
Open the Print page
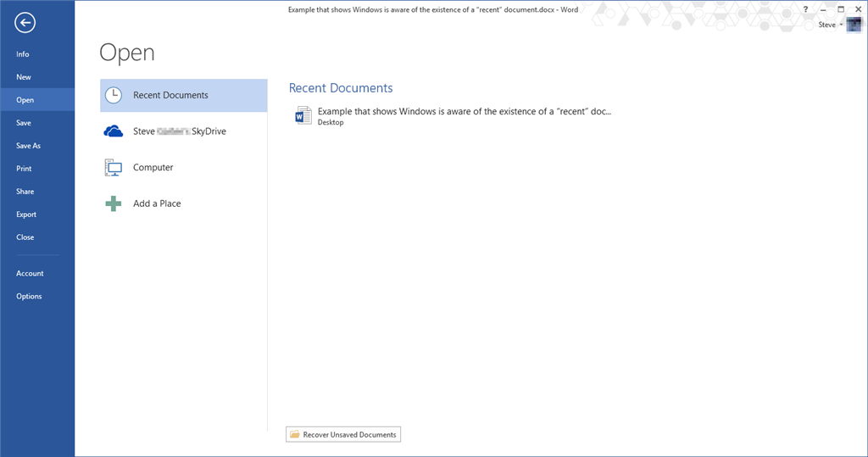[x=37, y=169]
